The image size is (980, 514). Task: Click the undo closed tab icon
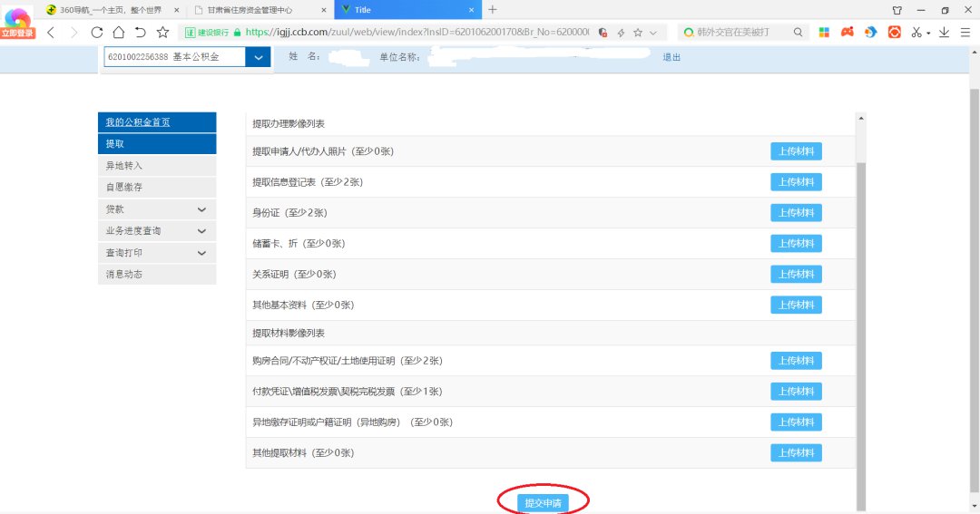click(x=140, y=32)
